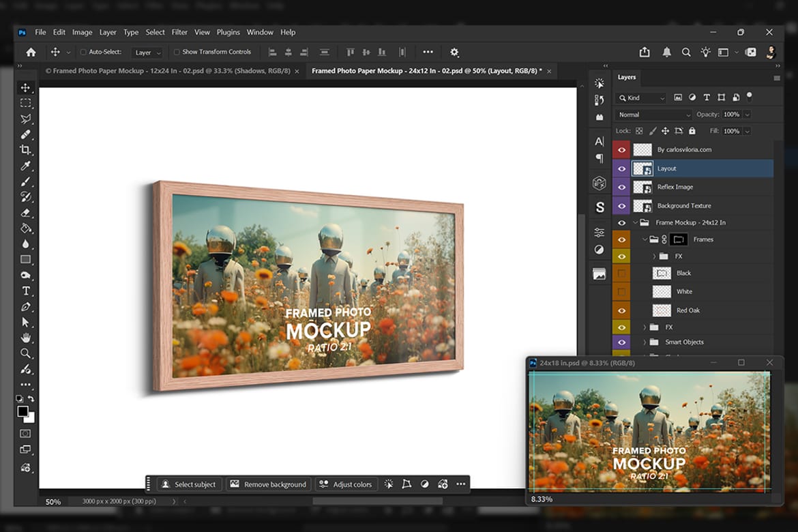Collapse the Frames group
798x532 pixels.
645,239
